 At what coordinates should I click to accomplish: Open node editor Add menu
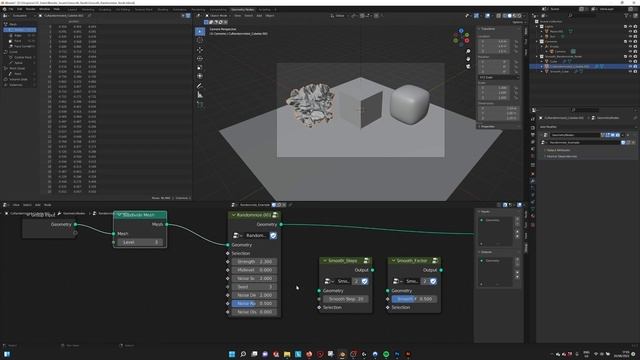pos(38,205)
